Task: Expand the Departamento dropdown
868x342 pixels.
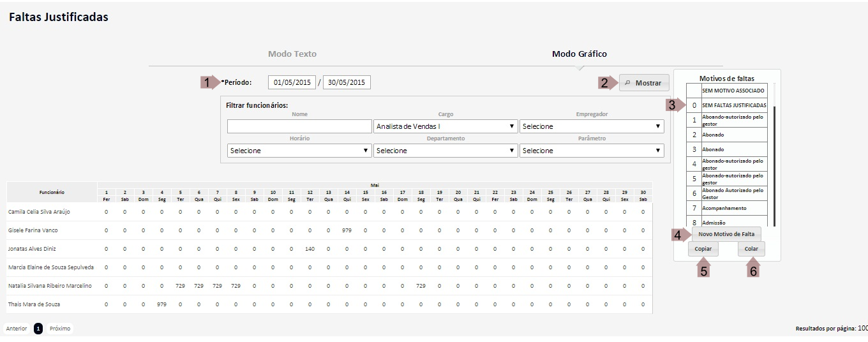Action: pyautogui.click(x=445, y=151)
